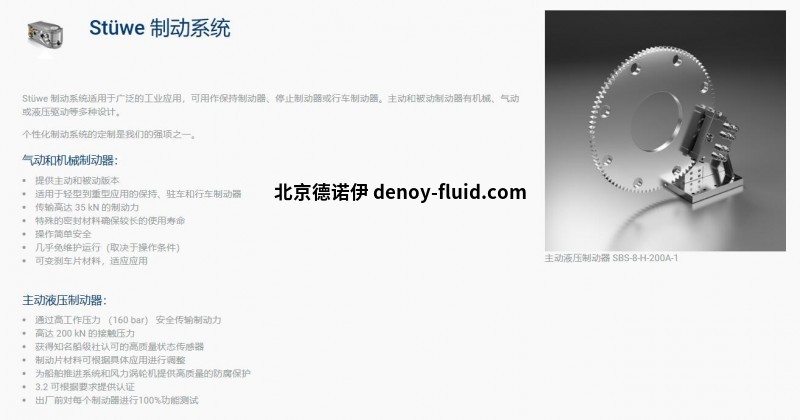The width and height of the screenshot is (800, 420).
Task: Click the Stüwe 制动系统 page heading
Action: (160, 28)
